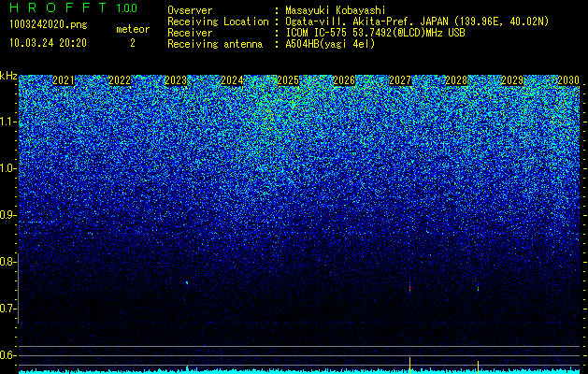Click the 0.7 kHz axis label
This screenshot has height=374, width=588.
[x=7, y=309]
